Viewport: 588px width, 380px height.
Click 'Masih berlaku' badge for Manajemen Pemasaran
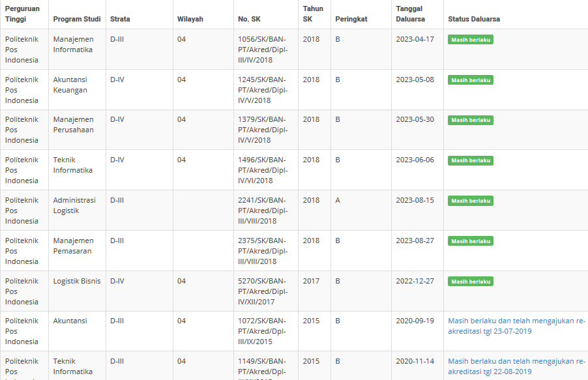click(x=470, y=241)
